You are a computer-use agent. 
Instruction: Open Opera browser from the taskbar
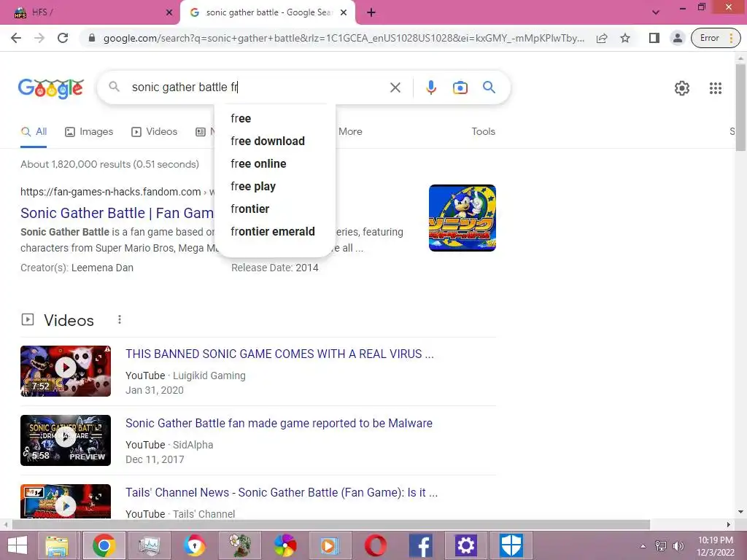click(x=375, y=545)
